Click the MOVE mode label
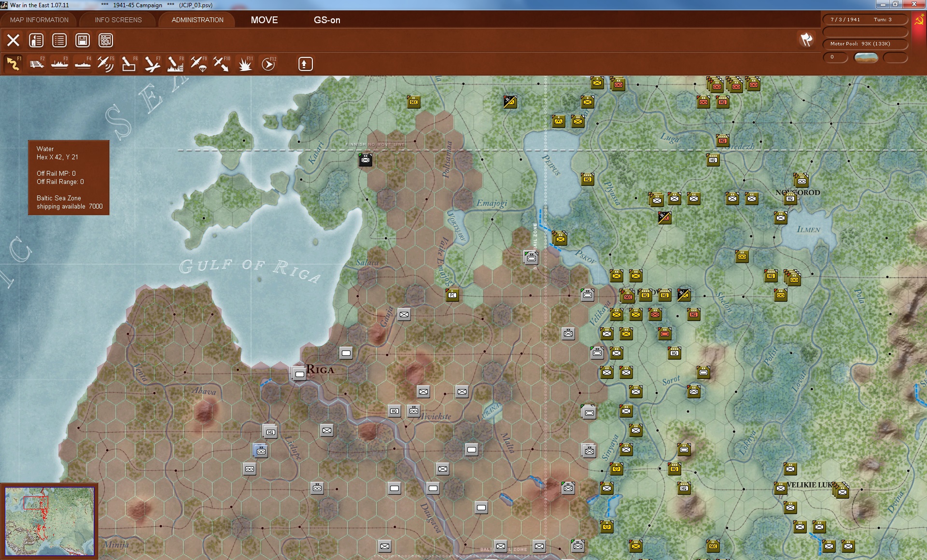This screenshot has height=560, width=927. point(264,20)
